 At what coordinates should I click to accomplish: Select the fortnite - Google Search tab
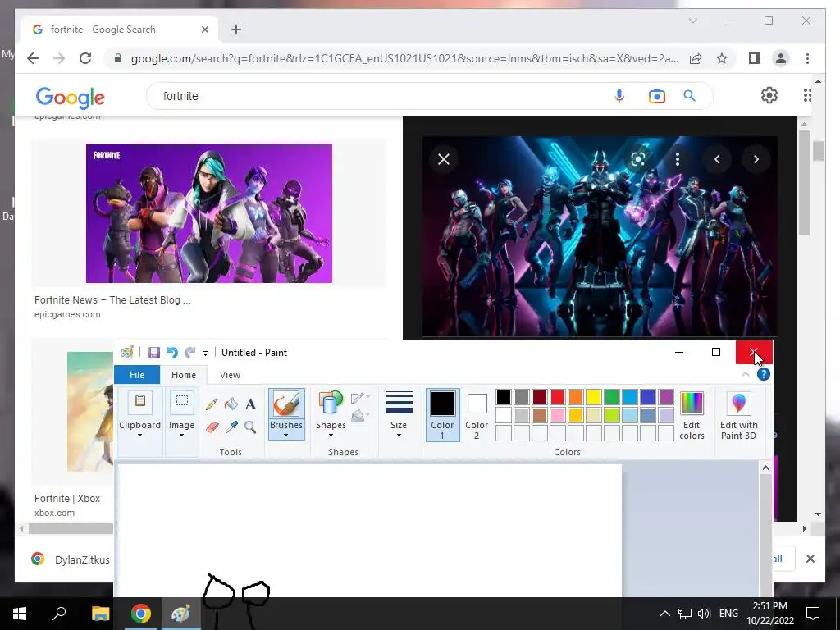121,30
